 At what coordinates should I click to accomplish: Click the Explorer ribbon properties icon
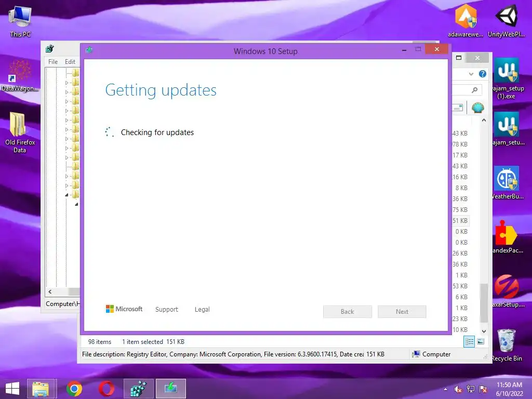point(458,108)
